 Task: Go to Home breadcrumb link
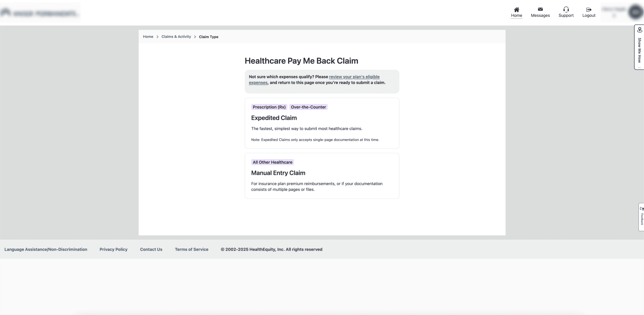tap(148, 37)
